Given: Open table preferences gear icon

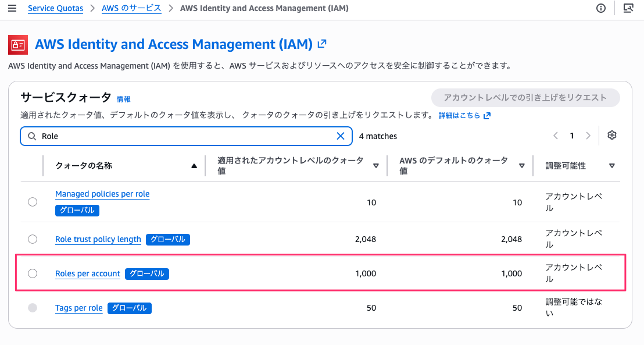Looking at the screenshot, I should [x=612, y=136].
